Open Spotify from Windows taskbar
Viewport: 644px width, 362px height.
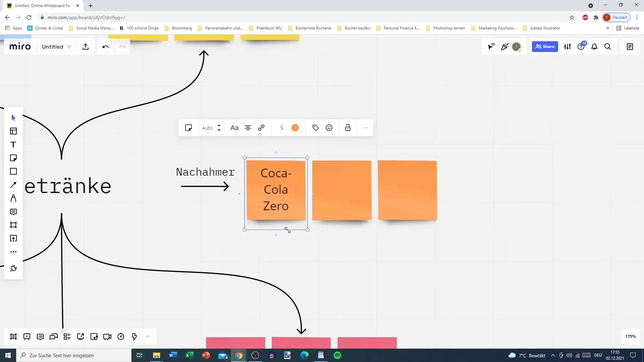[337, 355]
